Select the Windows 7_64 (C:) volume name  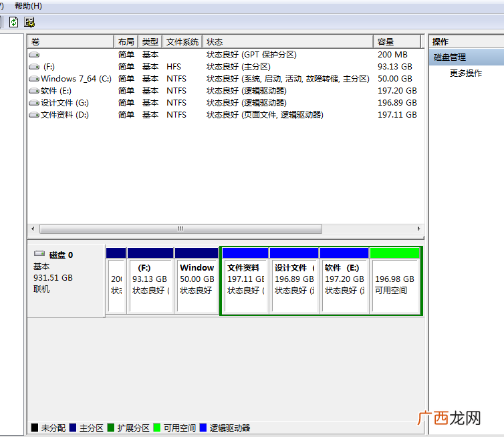pos(76,79)
